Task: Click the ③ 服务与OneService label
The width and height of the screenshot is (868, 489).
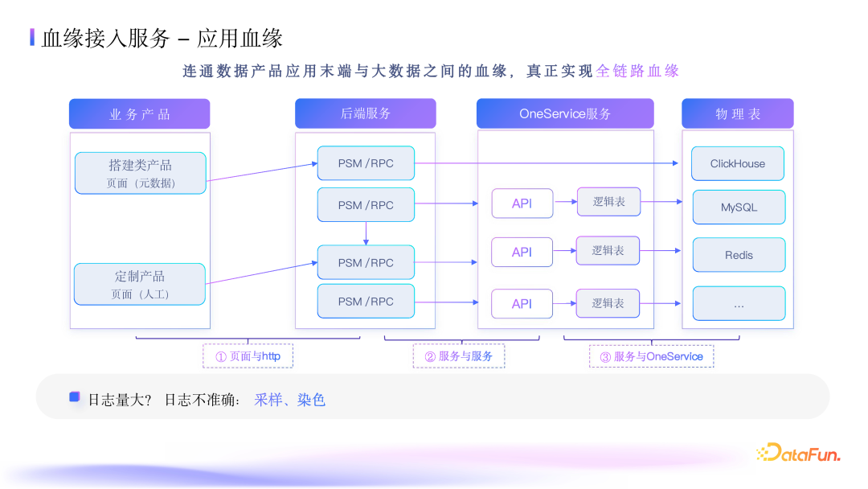Action: tap(651, 356)
